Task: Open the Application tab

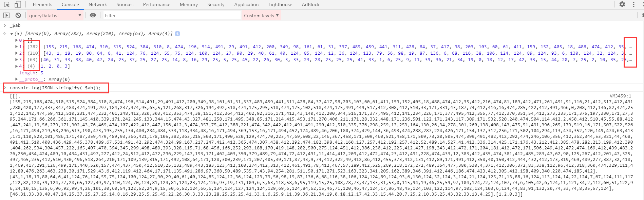Action: point(246,4)
